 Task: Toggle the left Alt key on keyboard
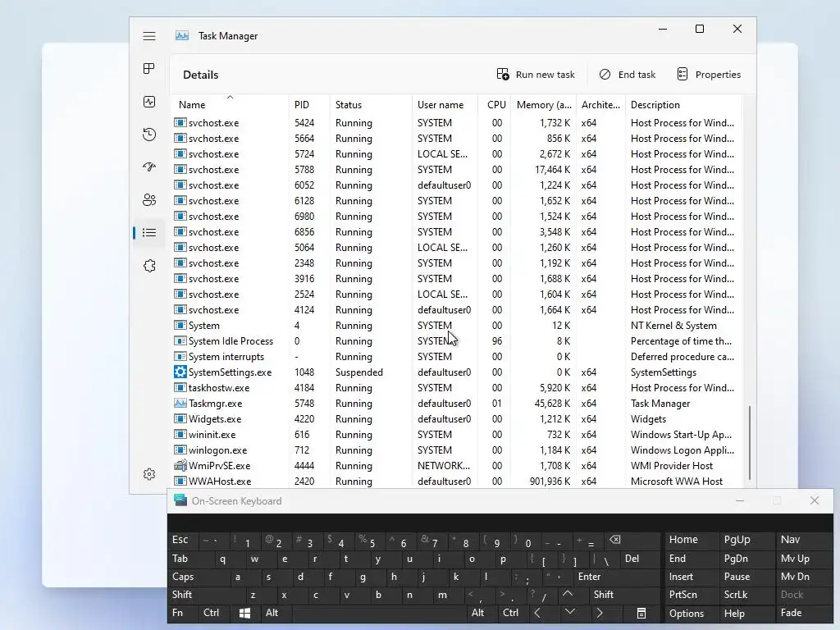276,613
